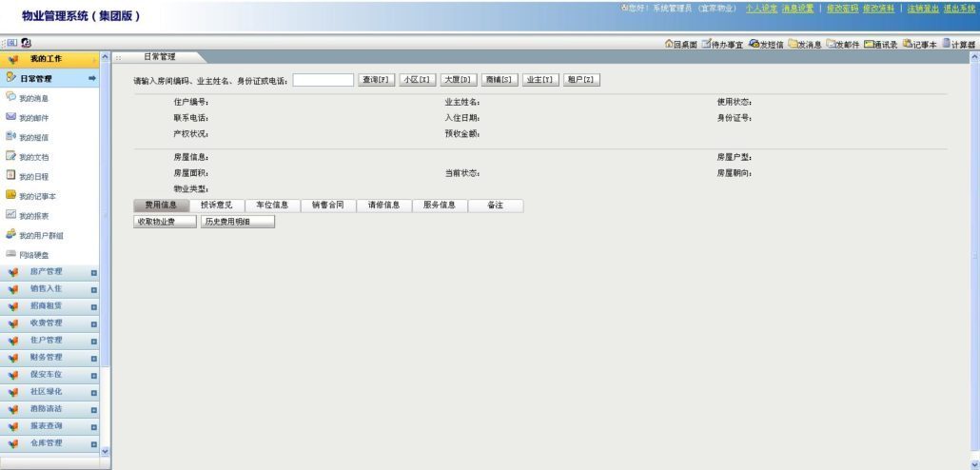Open 我的报表 reports sidebar item
980x470 pixels.
(28, 216)
